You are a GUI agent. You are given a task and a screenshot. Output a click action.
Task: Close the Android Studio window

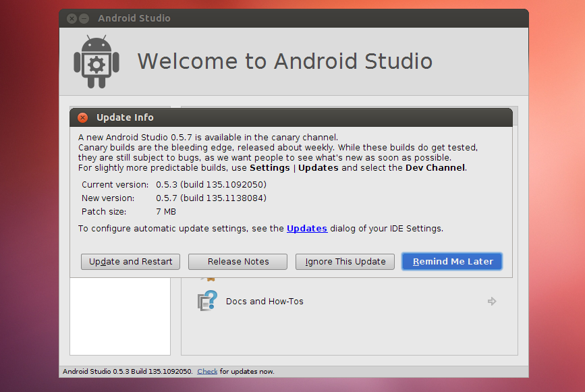click(72, 18)
